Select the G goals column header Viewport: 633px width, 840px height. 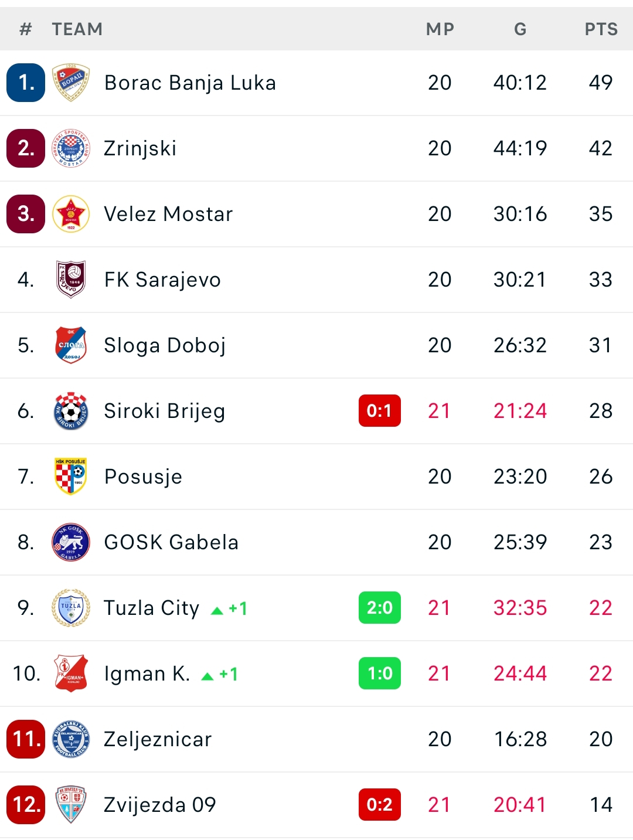[520, 29]
